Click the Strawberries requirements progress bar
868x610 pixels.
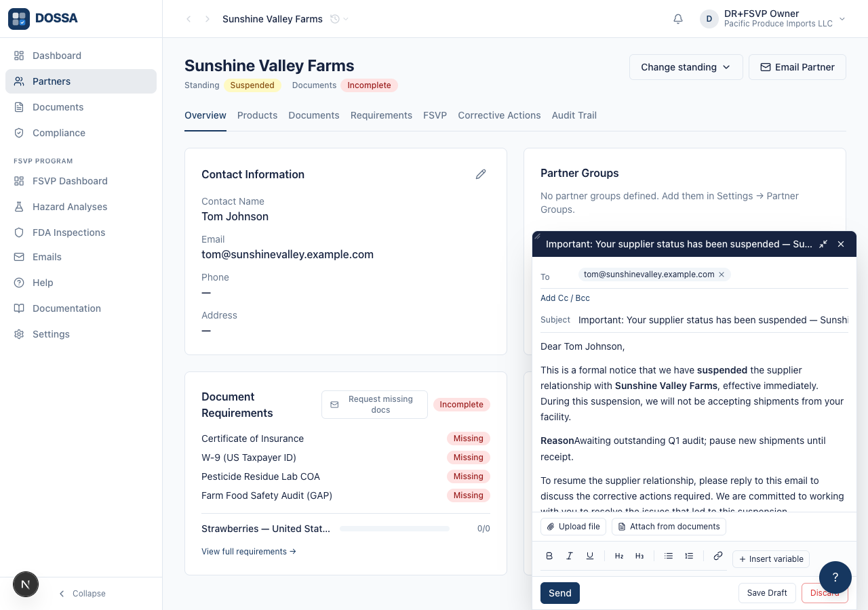pos(395,529)
